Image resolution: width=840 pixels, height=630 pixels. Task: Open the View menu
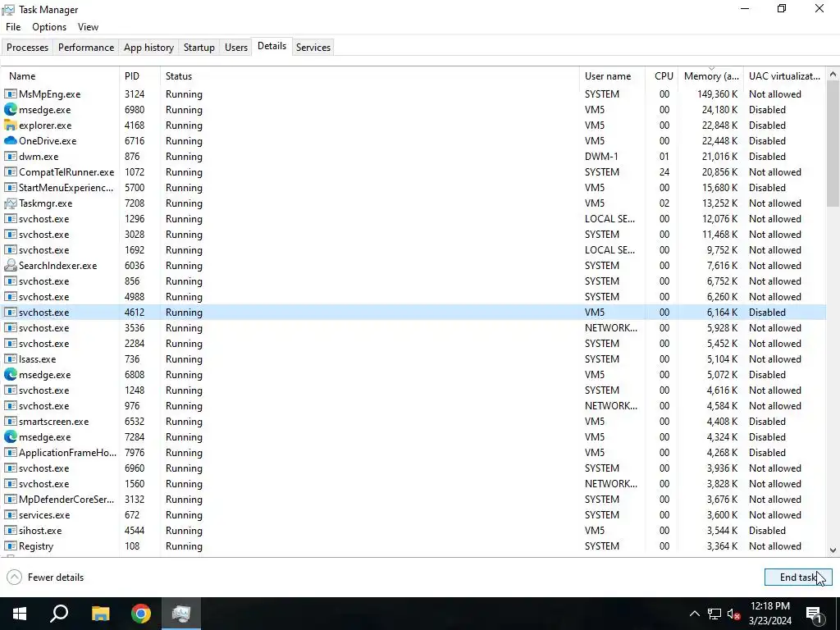click(x=88, y=27)
